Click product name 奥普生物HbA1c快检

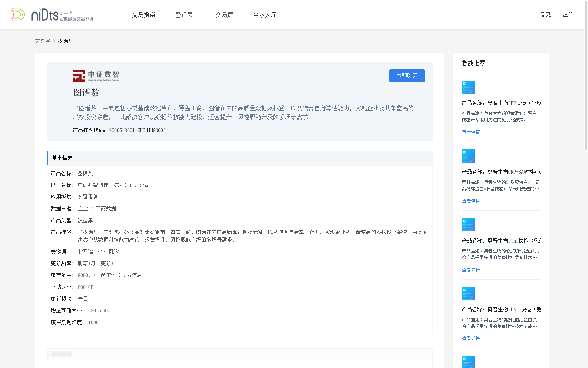point(501,309)
